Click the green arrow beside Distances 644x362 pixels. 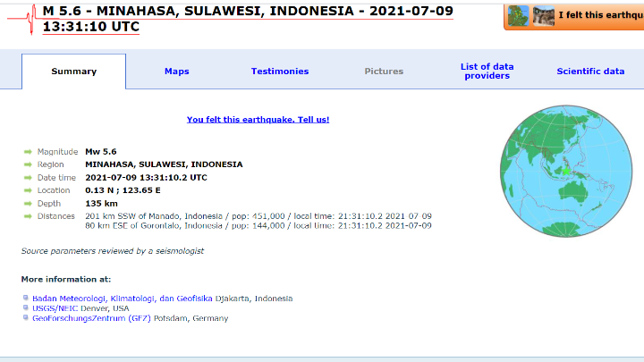pyautogui.click(x=28, y=216)
